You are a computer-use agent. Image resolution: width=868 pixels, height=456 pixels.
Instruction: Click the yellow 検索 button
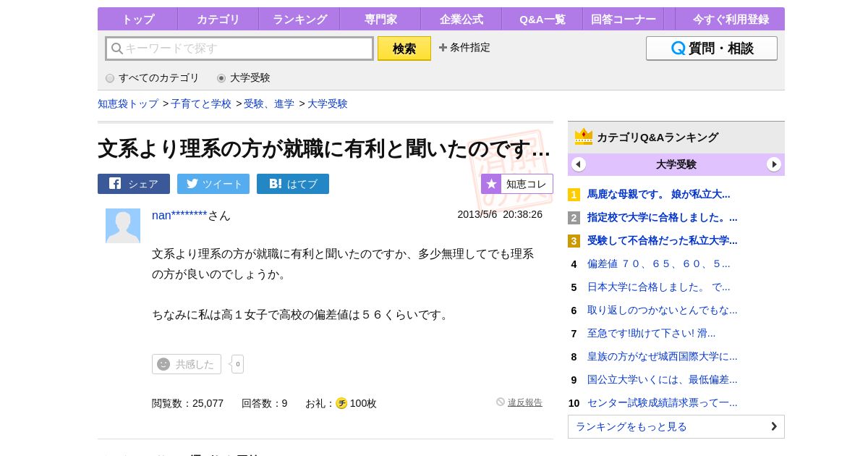point(404,48)
